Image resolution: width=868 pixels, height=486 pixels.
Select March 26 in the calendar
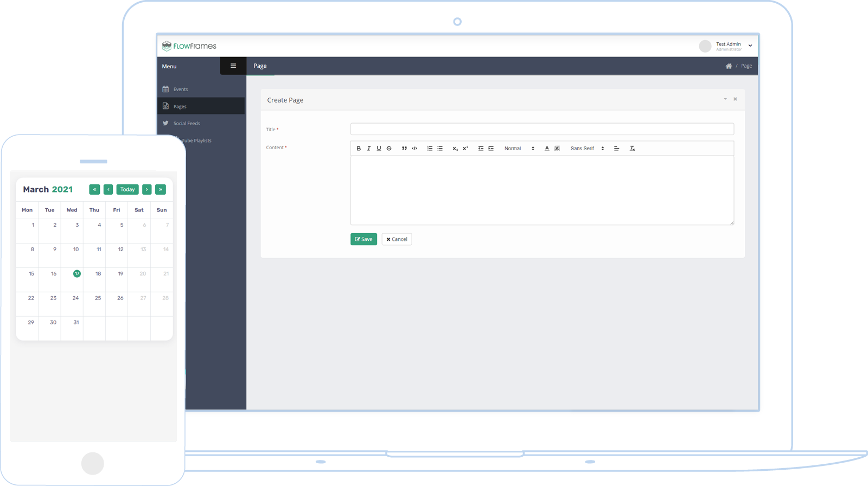point(120,298)
